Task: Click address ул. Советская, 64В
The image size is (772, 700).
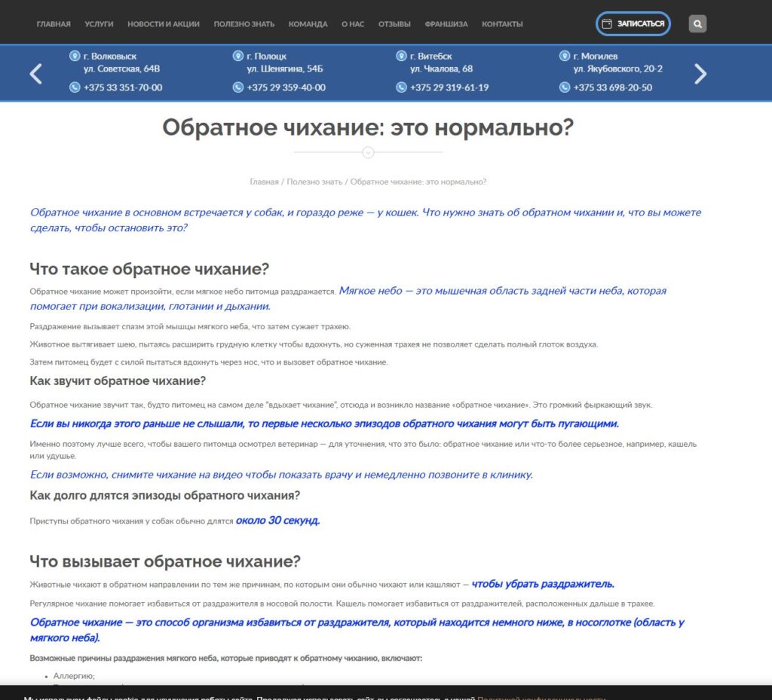Action: coord(121,69)
